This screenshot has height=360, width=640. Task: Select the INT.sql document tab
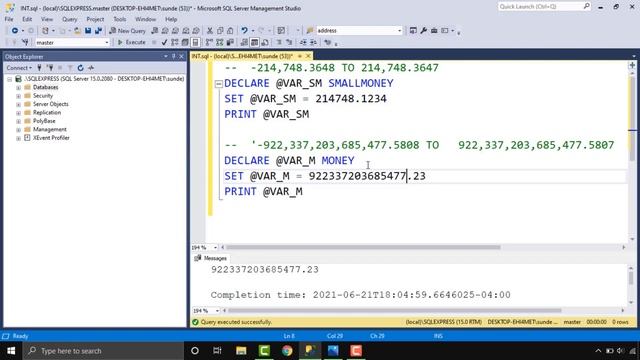pyautogui.click(x=242, y=56)
